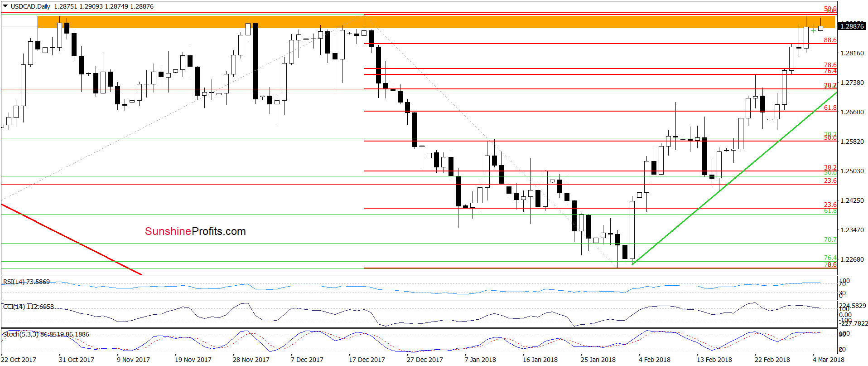Viewport: 868px width, 366px height.
Task: Click the 1.22680 price axis label
Action: (852, 259)
